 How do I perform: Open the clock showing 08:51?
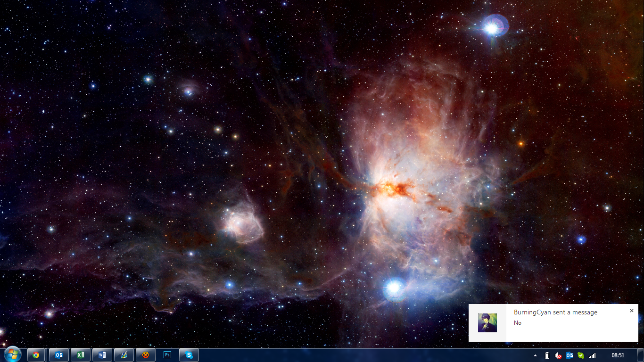(x=618, y=355)
